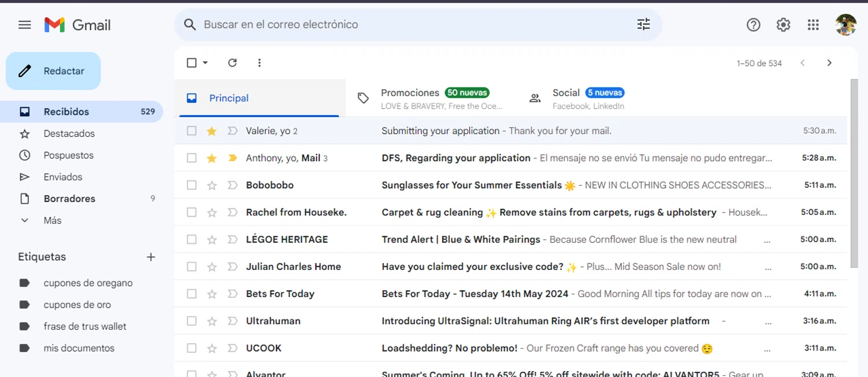
Task: Open the Google apps grid
Action: pos(813,25)
